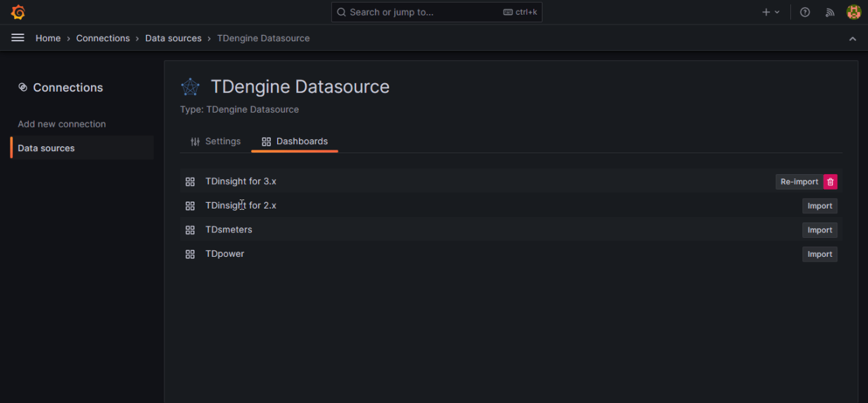Click the help question mark icon

click(804, 12)
